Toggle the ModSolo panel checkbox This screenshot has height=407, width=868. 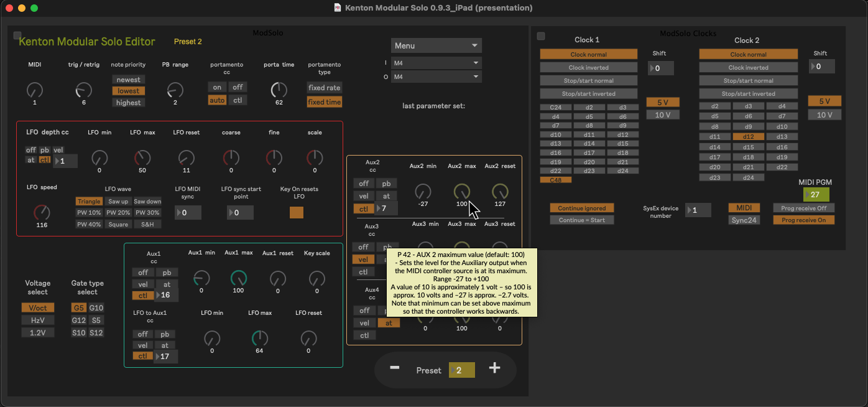click(17, 36)
